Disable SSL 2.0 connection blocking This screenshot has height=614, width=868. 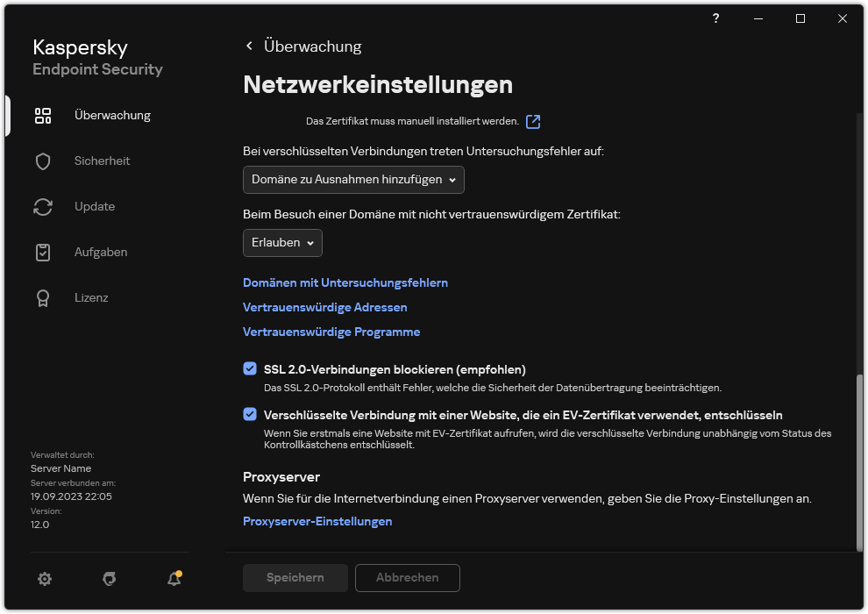(250, 368)
